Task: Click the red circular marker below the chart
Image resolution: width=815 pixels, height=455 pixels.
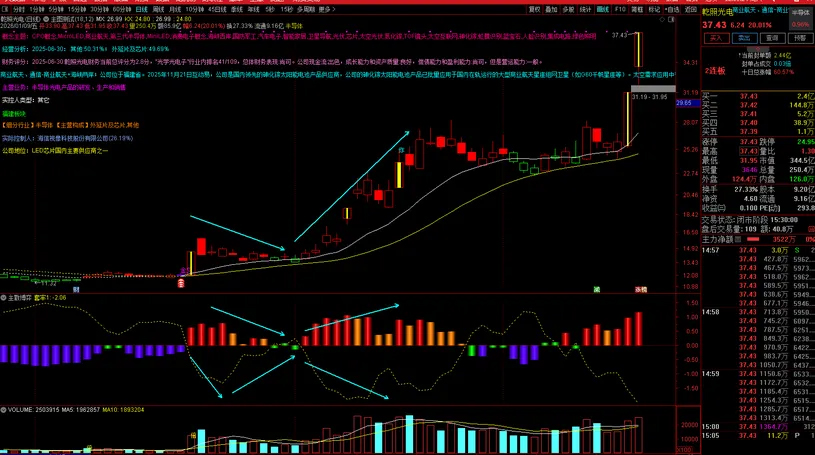Action: pos(181,283)
